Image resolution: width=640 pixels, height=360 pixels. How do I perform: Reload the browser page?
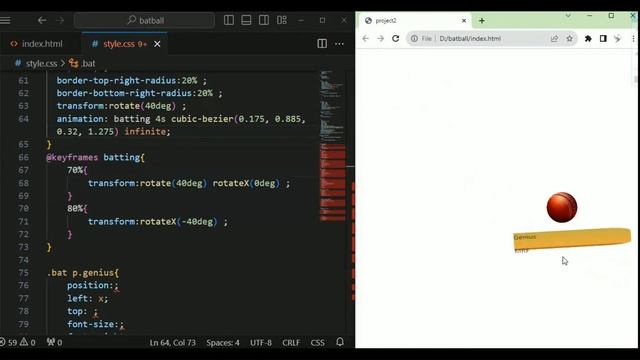(x=396, y=38)
